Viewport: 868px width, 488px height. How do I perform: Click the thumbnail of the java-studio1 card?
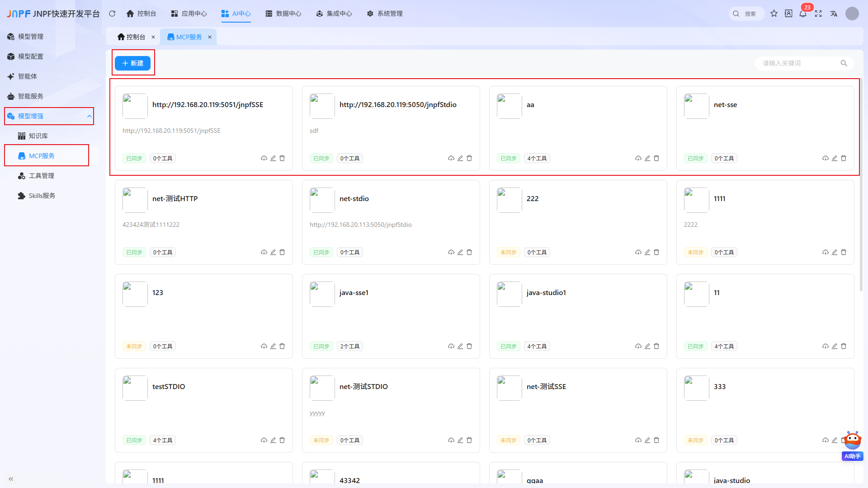coord(509,294)
